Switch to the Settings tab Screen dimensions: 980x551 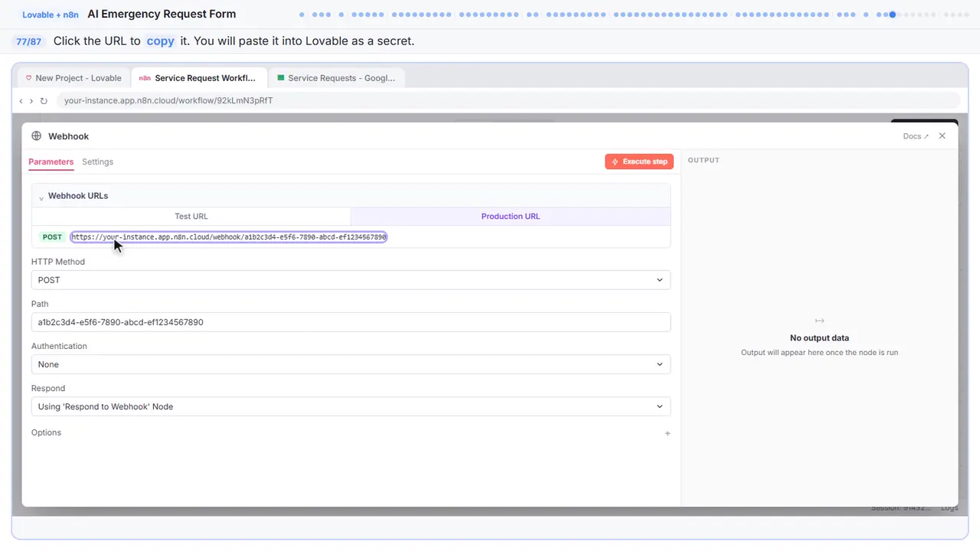point(97,162)
